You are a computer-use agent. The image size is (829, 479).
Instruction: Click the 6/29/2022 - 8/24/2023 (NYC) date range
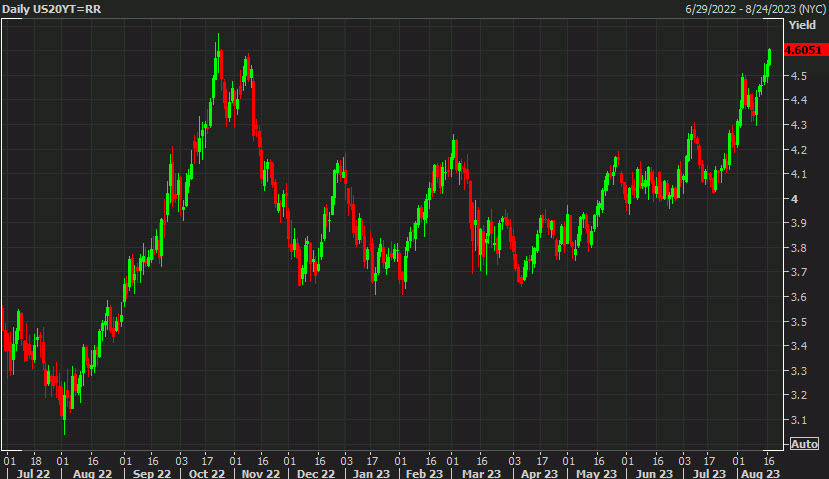[756, 9]
